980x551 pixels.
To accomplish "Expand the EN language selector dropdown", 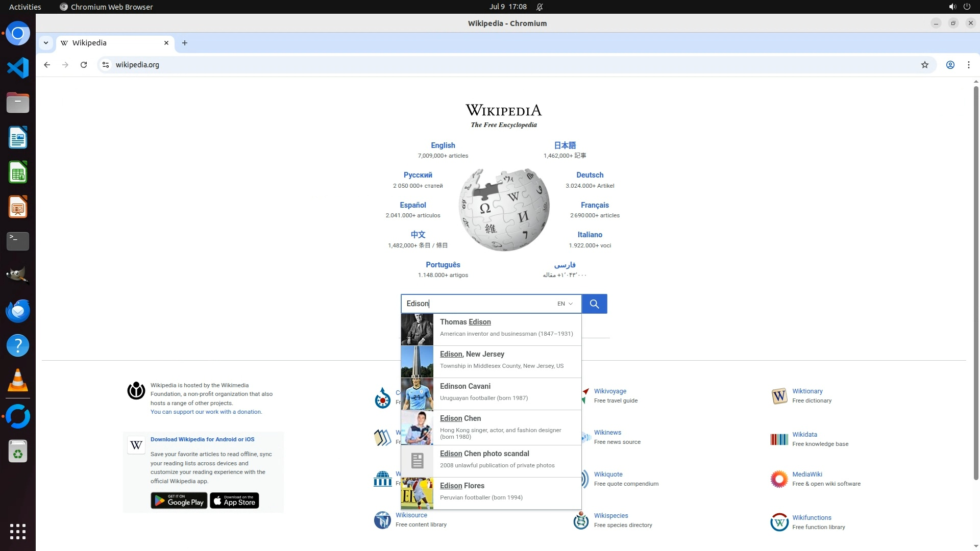I will click(565, 304).
